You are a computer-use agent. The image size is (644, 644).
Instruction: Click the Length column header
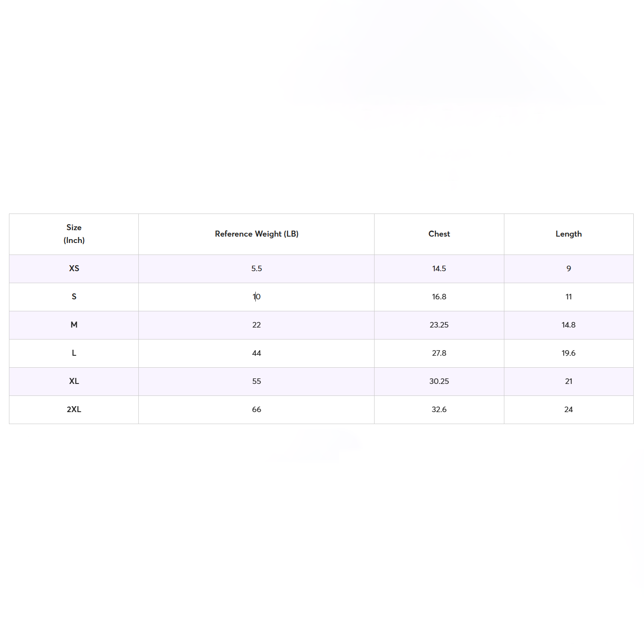click(568, 234)
